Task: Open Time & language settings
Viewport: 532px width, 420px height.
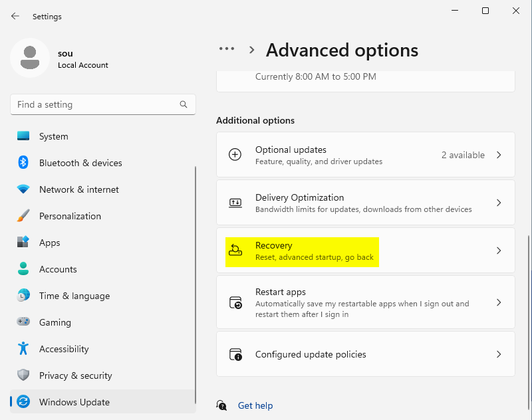Action: (x=102, y=296)
